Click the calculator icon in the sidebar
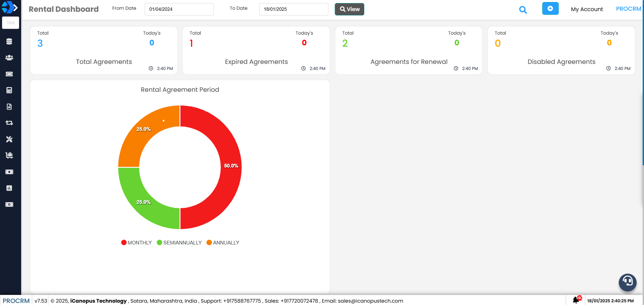644x305 pixels. coord(9,90)
